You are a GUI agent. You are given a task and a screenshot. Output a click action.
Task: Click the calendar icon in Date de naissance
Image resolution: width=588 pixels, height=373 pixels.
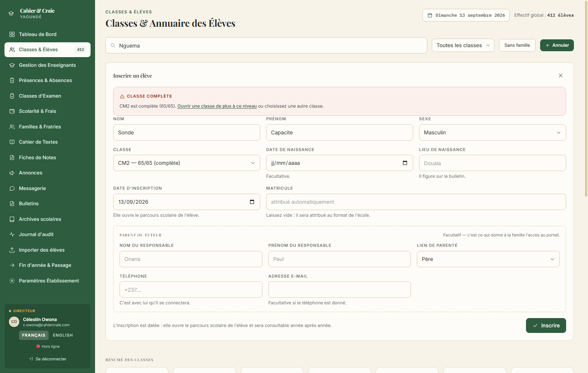(x=405, y=163)
